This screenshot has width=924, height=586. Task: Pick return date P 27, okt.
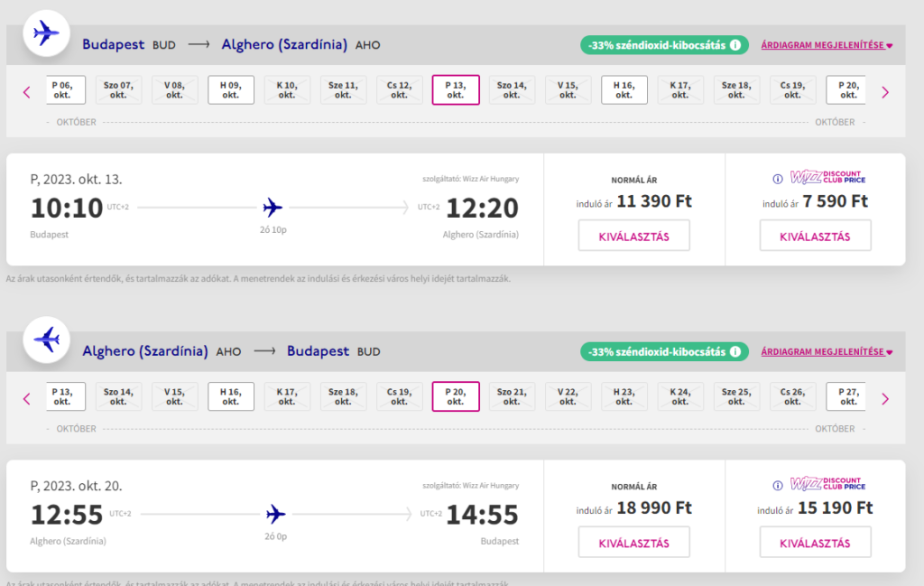(846, 396)
